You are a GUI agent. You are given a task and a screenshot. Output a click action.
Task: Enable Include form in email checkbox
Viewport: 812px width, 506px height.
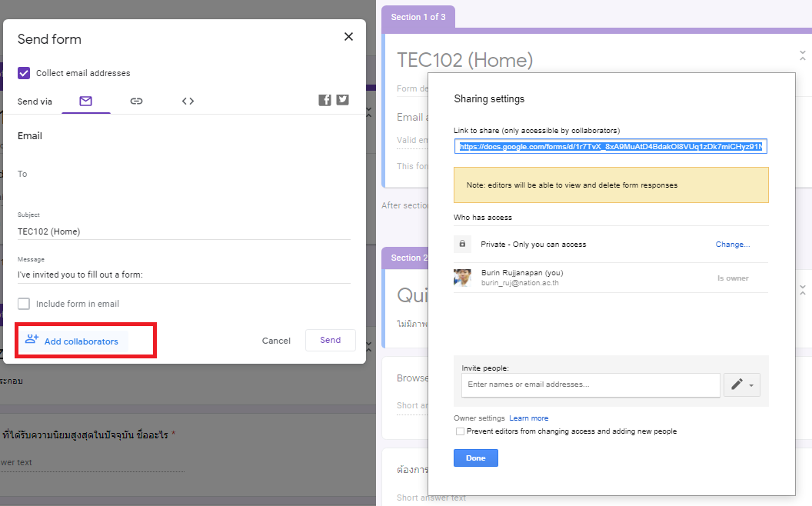point(24,304)
